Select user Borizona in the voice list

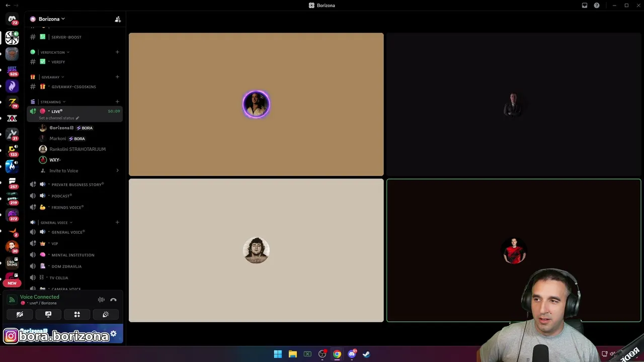point(79,128)
